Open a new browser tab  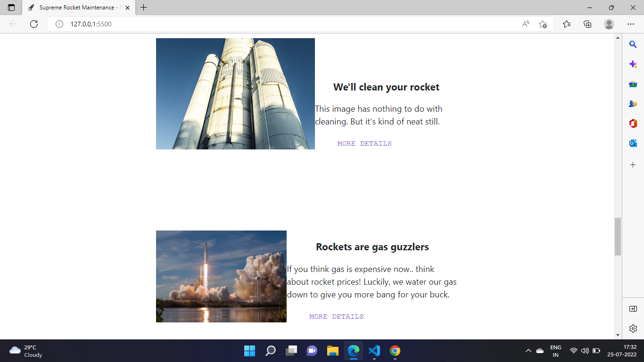[143, 8]
